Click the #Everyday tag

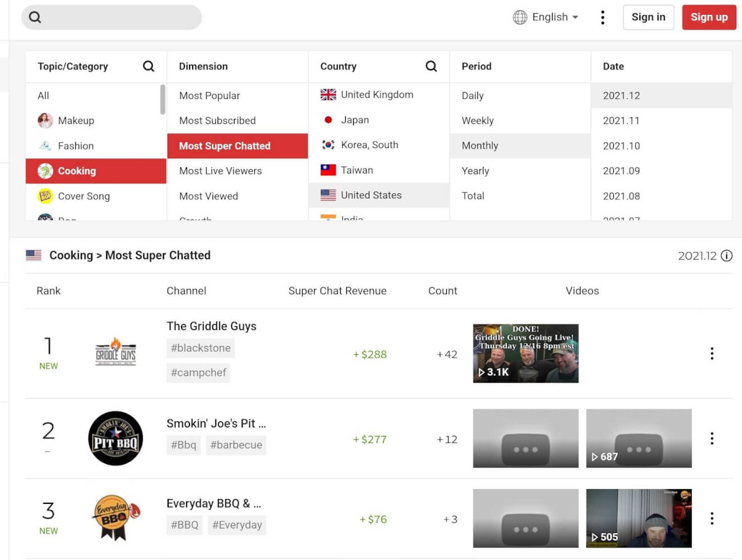(237, 525)
